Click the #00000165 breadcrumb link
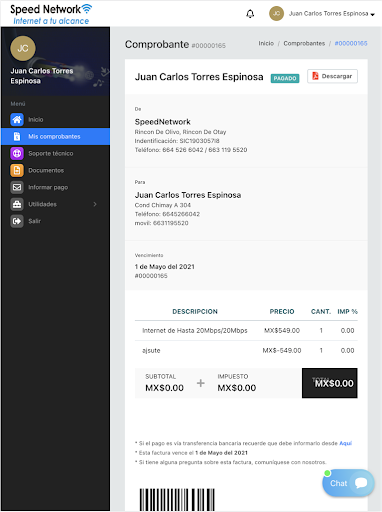This screenshot has height=512, width=382. pos(351,43)
